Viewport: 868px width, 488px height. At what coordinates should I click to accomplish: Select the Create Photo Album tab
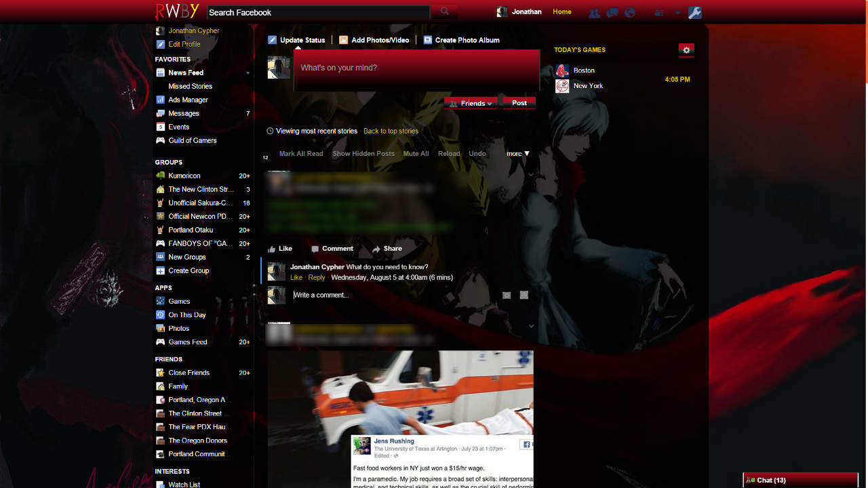click(x=461, y=40)
